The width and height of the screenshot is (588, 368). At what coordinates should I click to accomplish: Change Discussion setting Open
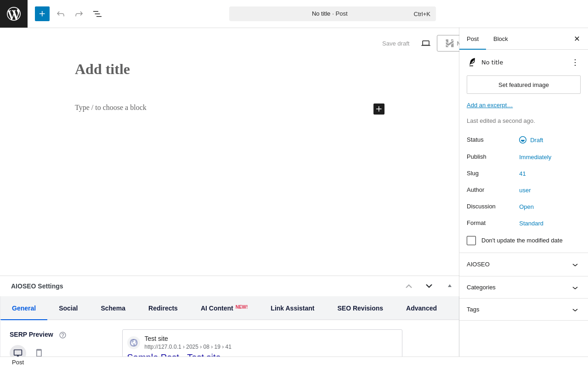526,207
